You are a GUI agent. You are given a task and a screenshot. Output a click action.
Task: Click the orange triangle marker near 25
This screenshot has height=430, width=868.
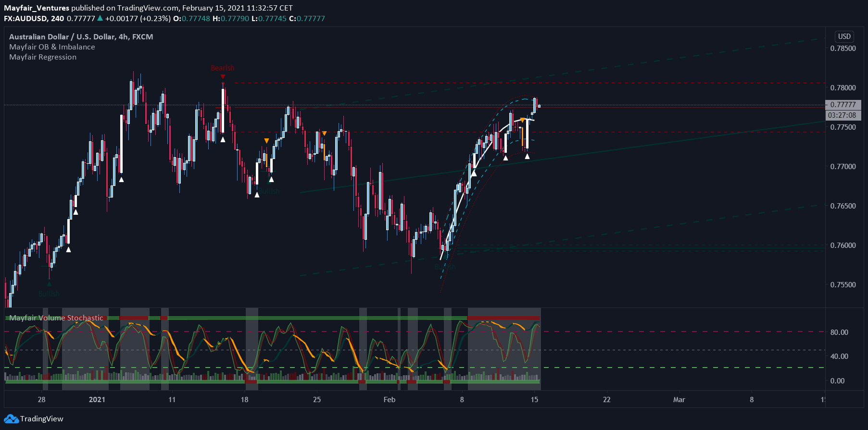[325, 133]
